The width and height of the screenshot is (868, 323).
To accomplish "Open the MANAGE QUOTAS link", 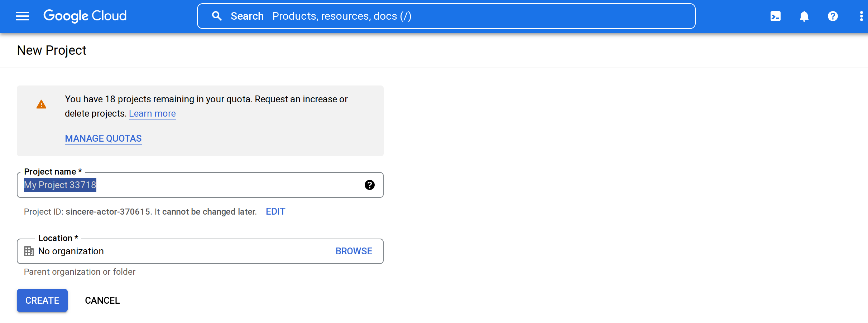I will [x=103, y=138].
